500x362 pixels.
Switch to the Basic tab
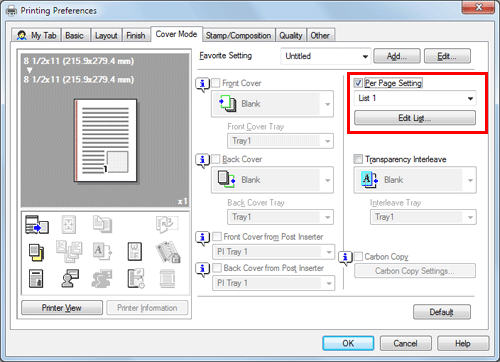tap(74, 35)
